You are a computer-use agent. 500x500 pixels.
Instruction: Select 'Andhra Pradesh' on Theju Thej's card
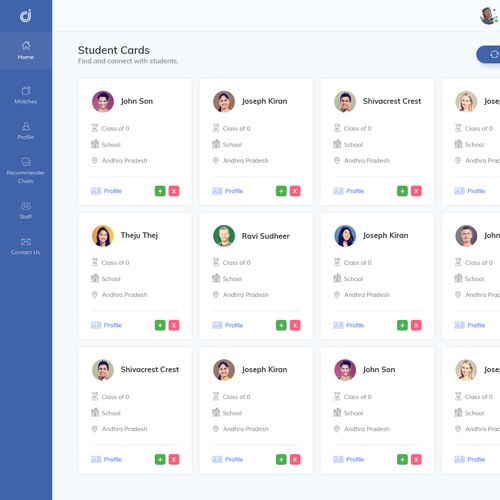coord(124,295)
